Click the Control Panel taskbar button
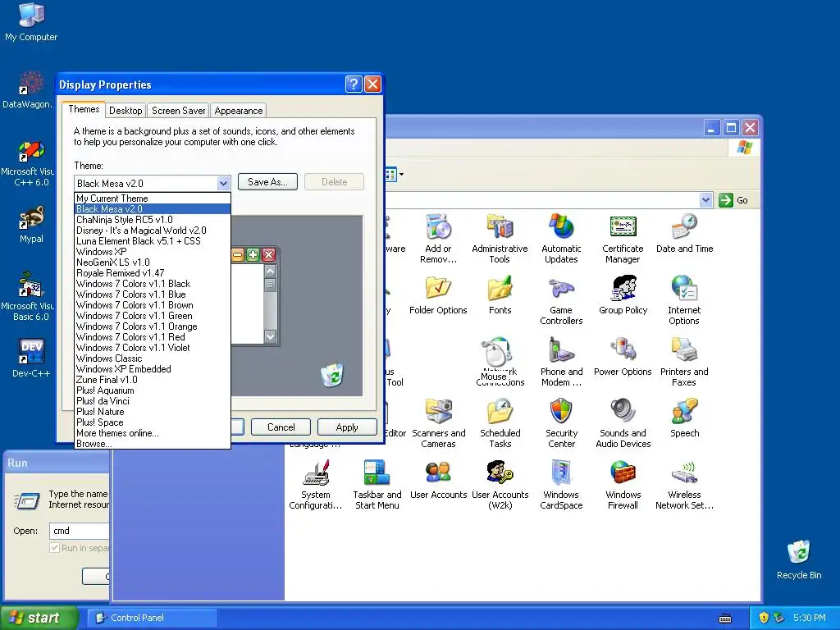 [x=153, y=618]
